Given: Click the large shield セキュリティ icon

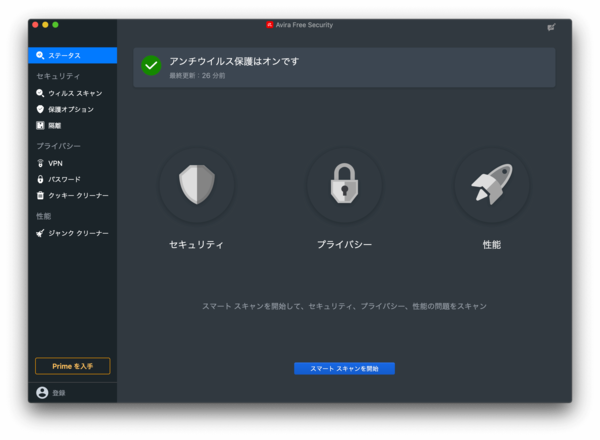Looking at the screenshot, I should pos(196,185).
